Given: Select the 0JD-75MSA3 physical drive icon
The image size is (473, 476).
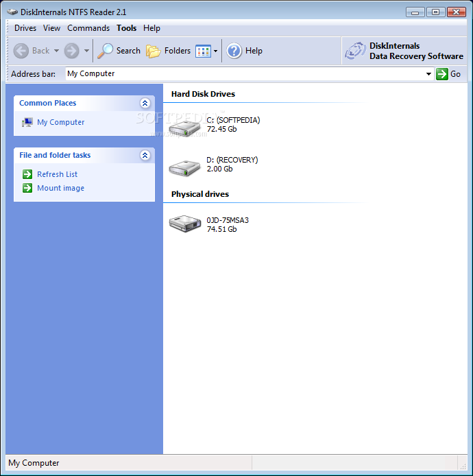Looking at the screenshot, I should pyautogui.click(x=185, y=224).
